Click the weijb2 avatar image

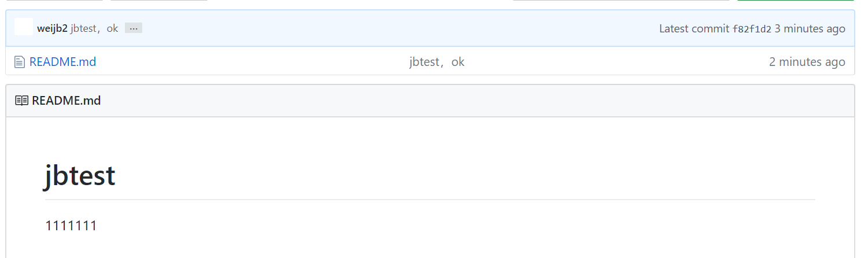click(24, 27)
